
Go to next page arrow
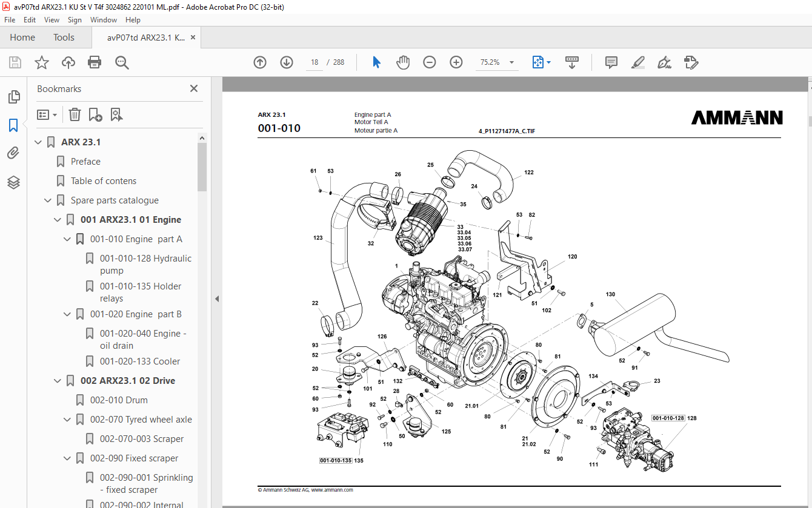pyautogui.click(x=287, y=62)
